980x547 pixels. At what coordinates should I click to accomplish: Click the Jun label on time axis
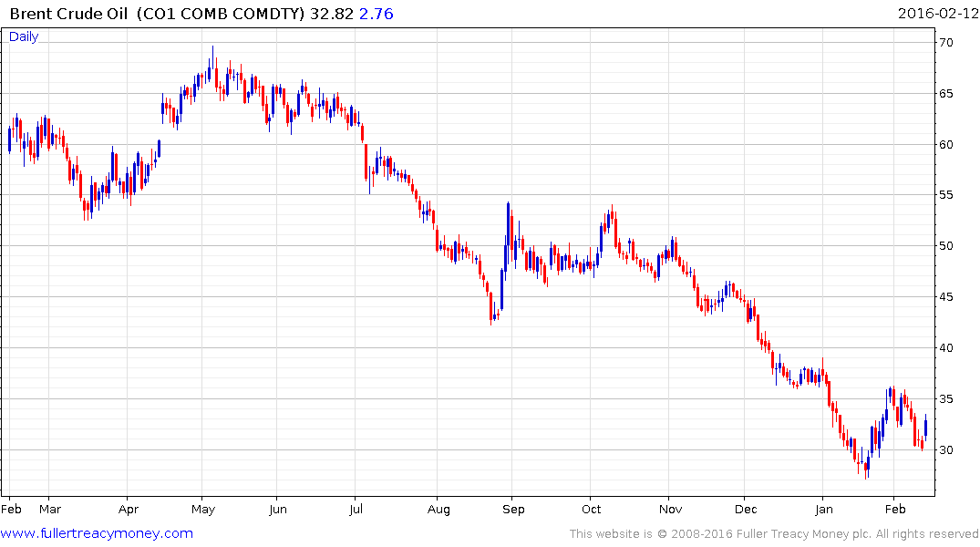[x=278, y=509]
